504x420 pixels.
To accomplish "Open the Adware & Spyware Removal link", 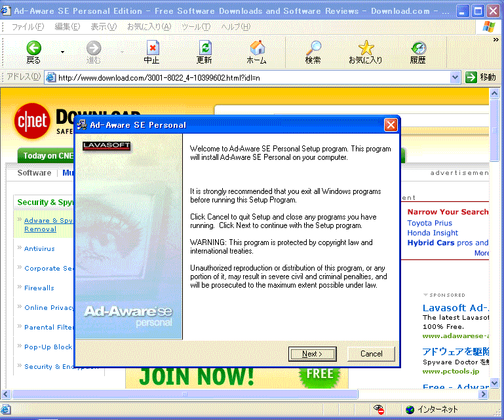I will [x=48, y=225].
